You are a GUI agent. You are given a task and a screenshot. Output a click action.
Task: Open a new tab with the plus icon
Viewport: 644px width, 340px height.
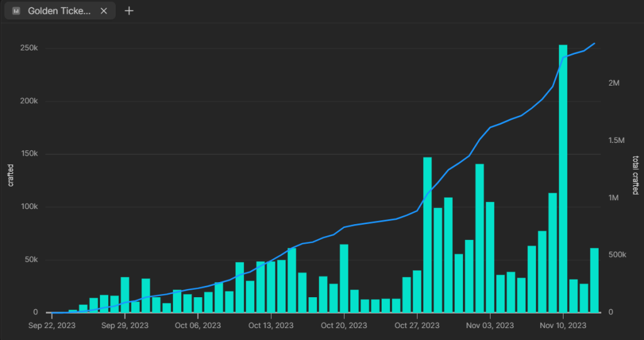129,11
